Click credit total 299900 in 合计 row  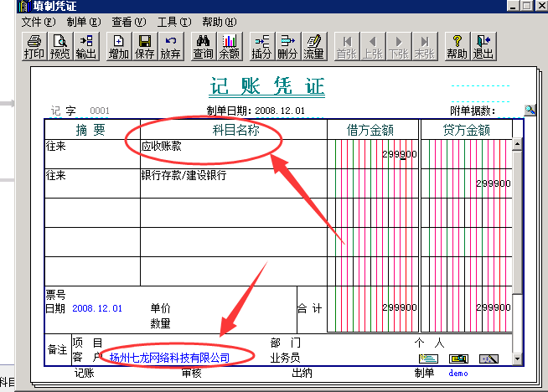[494, 307]
